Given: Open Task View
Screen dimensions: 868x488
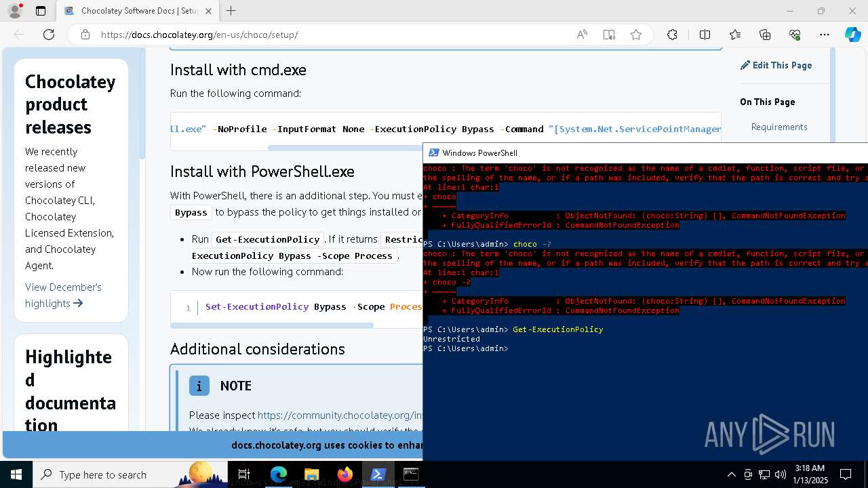Looking at the screenshot, I should point(245,474).
